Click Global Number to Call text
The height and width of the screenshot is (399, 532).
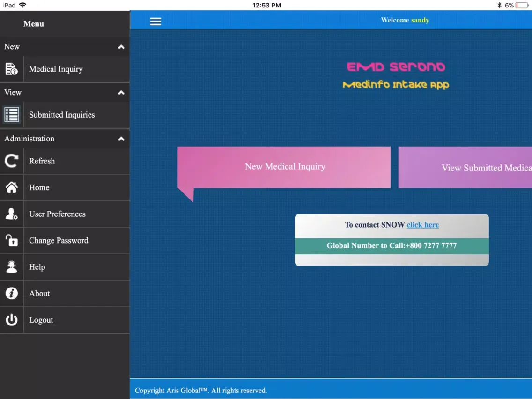(392, 246)
